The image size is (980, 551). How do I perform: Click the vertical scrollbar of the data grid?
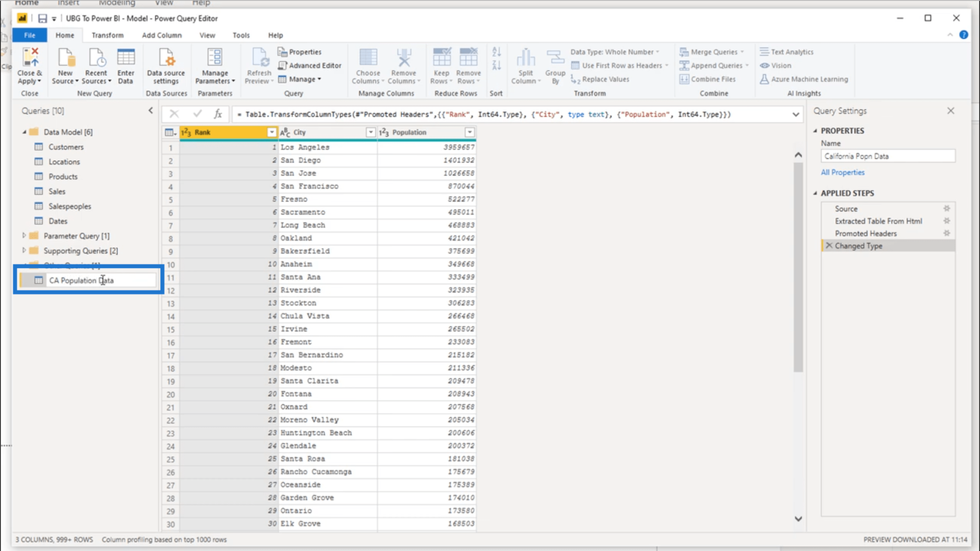tap(798, 267)
